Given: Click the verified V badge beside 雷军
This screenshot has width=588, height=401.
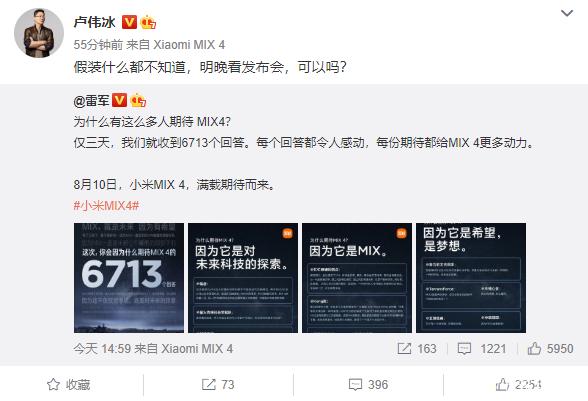Looking at the screenshot, I should (120, 100).
